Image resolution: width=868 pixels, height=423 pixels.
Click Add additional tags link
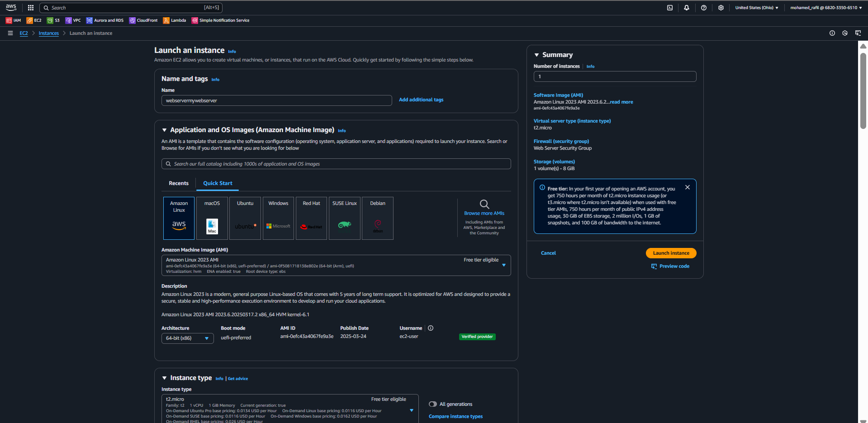pos(421,100)
